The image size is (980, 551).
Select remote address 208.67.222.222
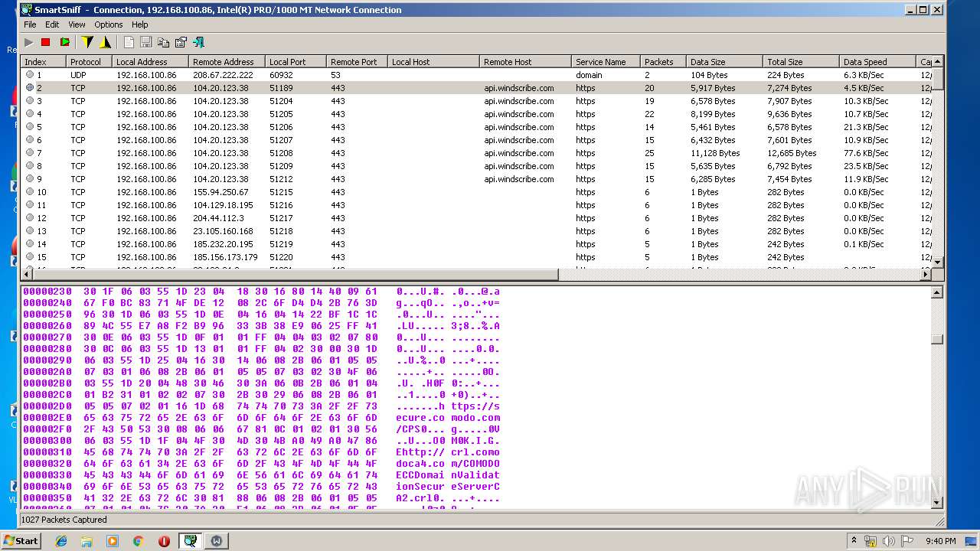(x=223, y=75)
